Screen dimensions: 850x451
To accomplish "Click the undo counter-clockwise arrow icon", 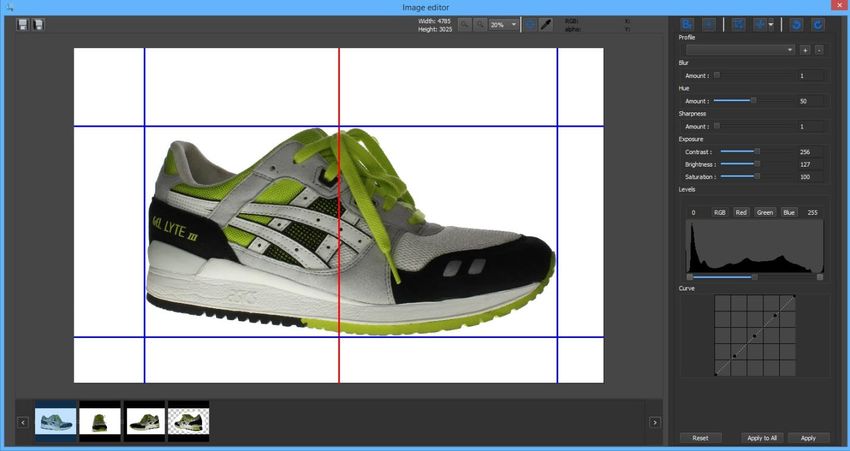I will [796, 24].
